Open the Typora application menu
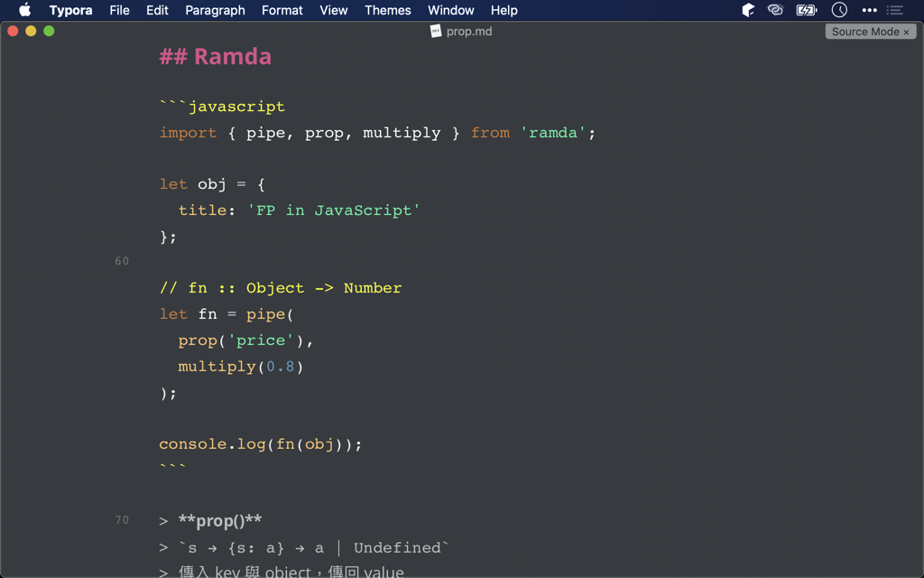The image size is (924, 578). [70, 10]
